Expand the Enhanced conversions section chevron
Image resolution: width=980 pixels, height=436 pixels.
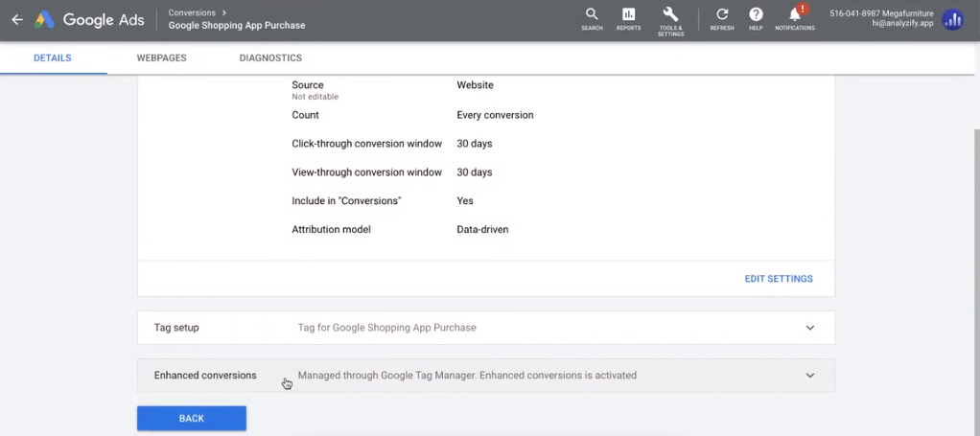pyautogui.click(x=810, y=376)
